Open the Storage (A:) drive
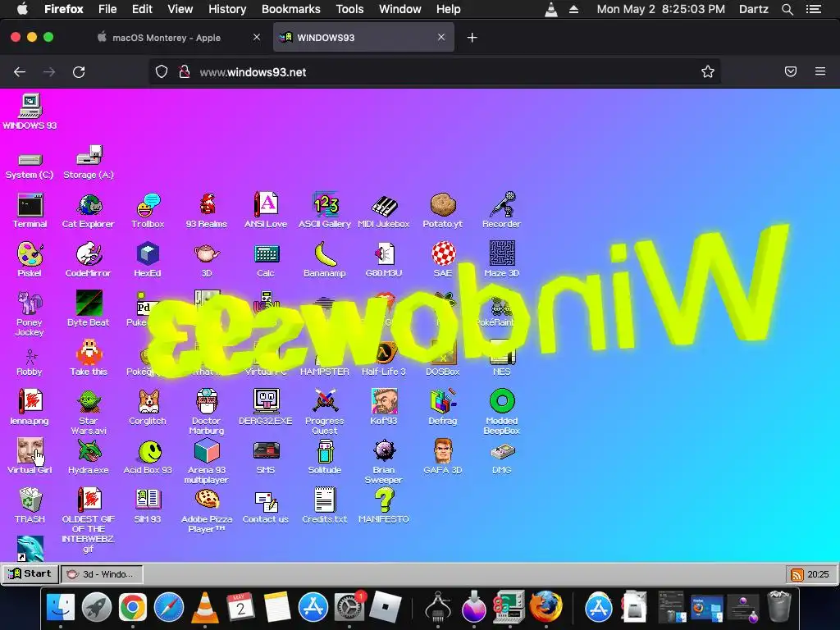The height and width of the screenshot is (630, 840). click(89, 155)
